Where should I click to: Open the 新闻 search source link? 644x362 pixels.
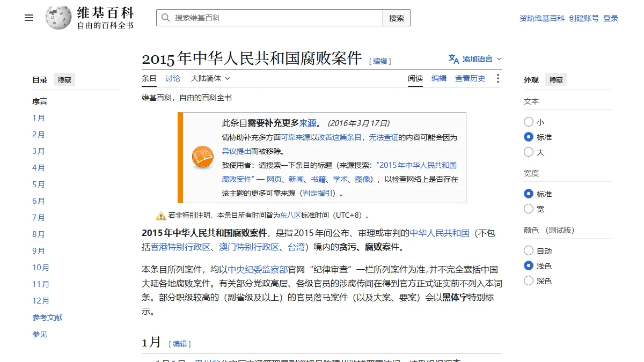tap(296, 179)
